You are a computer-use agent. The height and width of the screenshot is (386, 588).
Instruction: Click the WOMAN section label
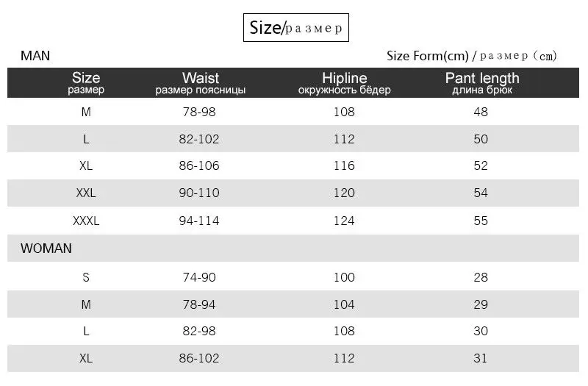(x=46, y=249)
